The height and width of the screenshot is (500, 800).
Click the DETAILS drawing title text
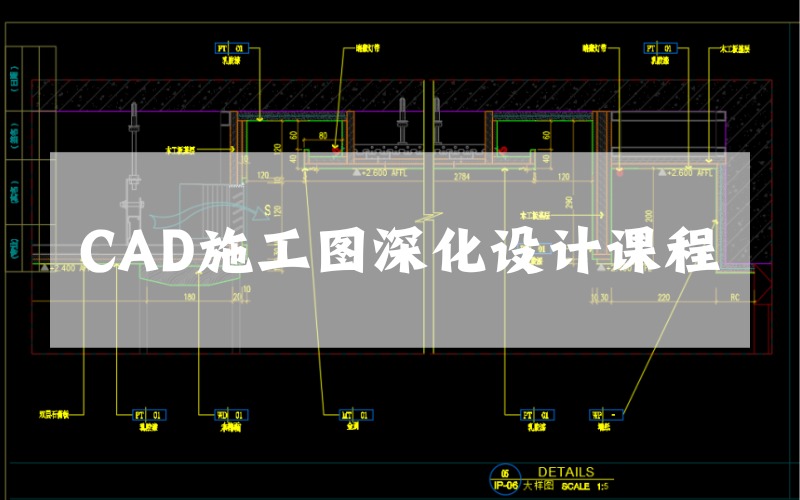coord(566,472)
